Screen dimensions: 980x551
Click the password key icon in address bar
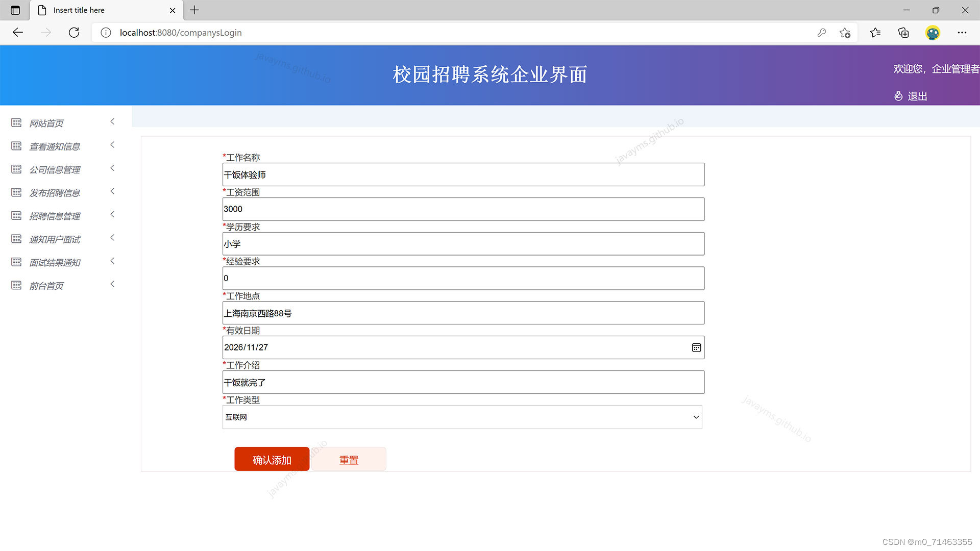821,33
